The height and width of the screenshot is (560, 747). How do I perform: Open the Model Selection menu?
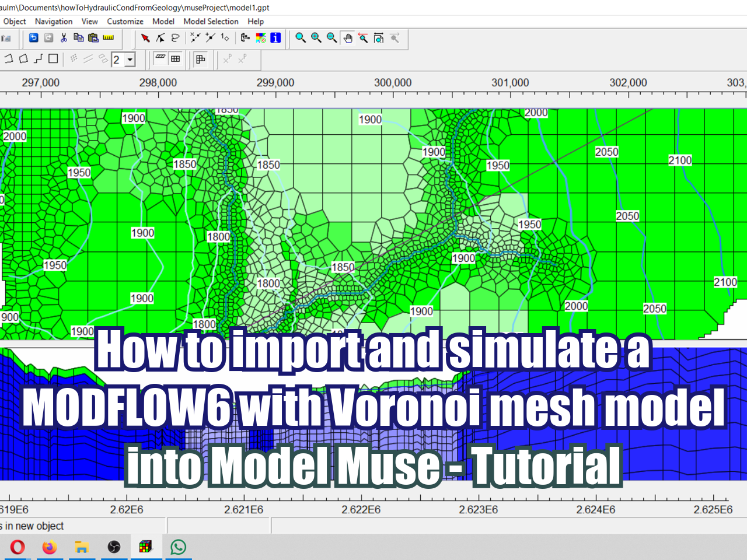point(211,22)
